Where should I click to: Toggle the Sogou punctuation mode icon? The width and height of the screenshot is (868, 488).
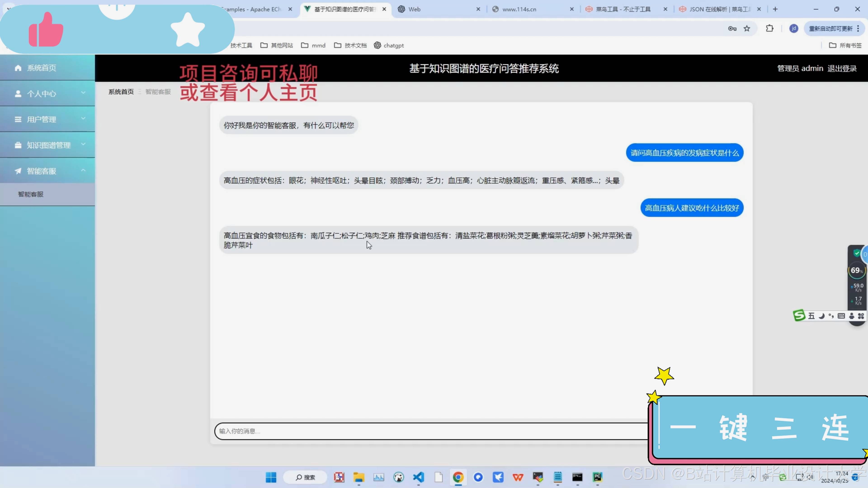(831, 316)
